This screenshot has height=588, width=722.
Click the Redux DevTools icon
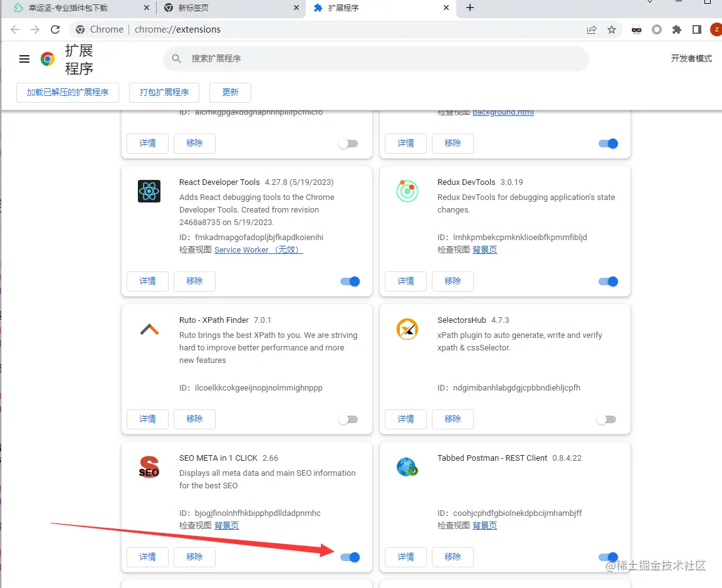click(x=407, y=191)
